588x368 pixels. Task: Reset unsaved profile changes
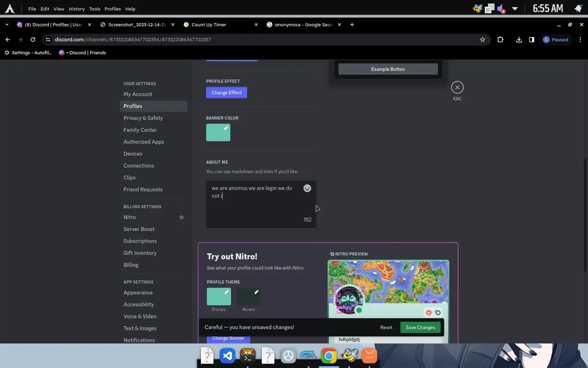386,327
